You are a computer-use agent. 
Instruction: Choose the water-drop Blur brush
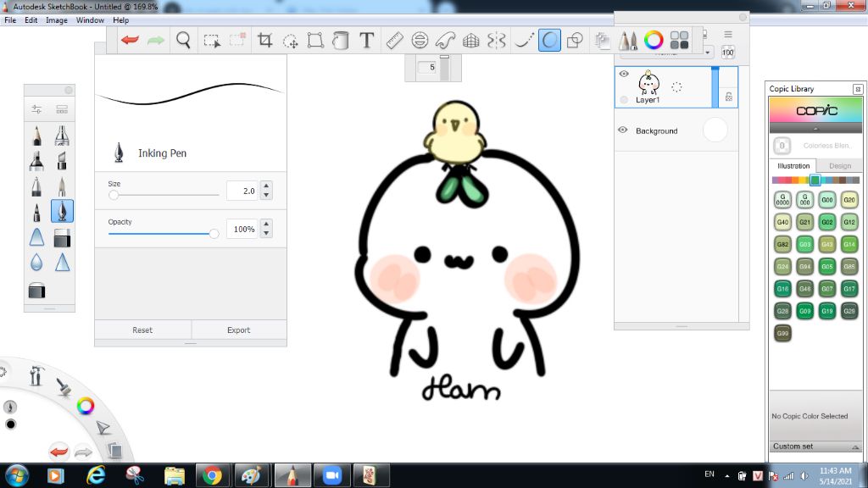[36, 263]
